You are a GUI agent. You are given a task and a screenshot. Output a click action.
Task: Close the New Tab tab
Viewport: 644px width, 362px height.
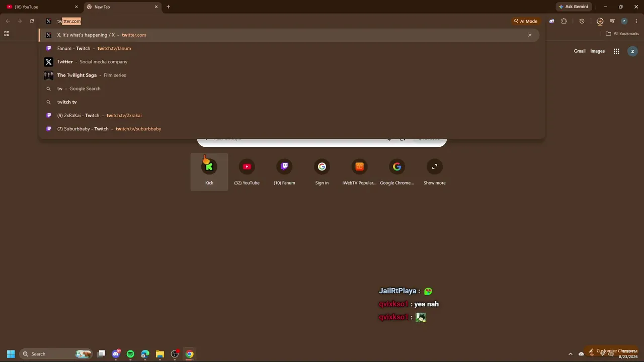coord(156,7)
